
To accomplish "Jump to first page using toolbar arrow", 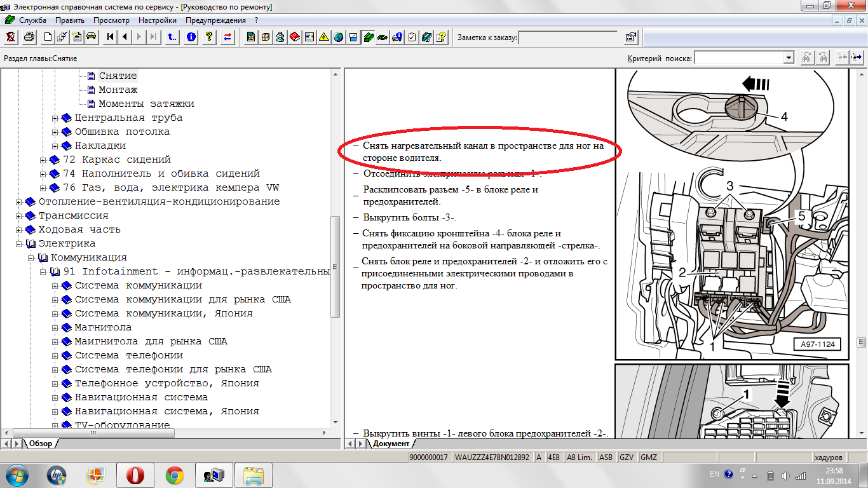I will (111, 37).
